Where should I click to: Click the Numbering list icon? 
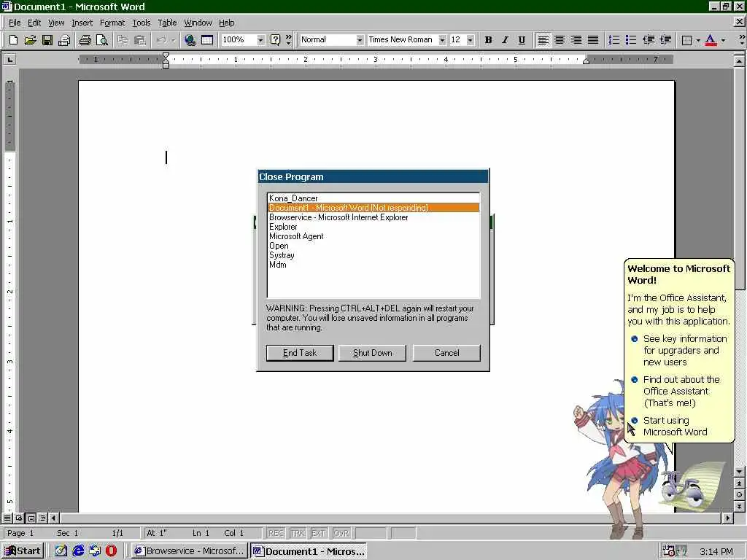point(614,40)
